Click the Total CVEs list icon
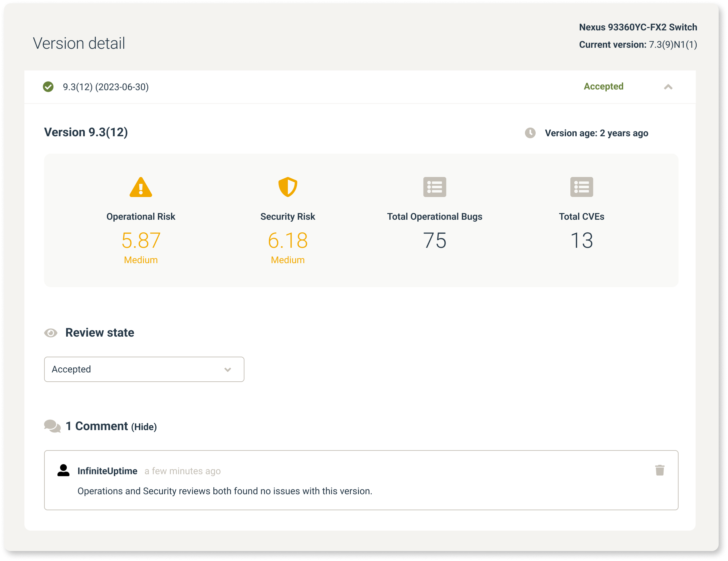 (x=581, y=187)
